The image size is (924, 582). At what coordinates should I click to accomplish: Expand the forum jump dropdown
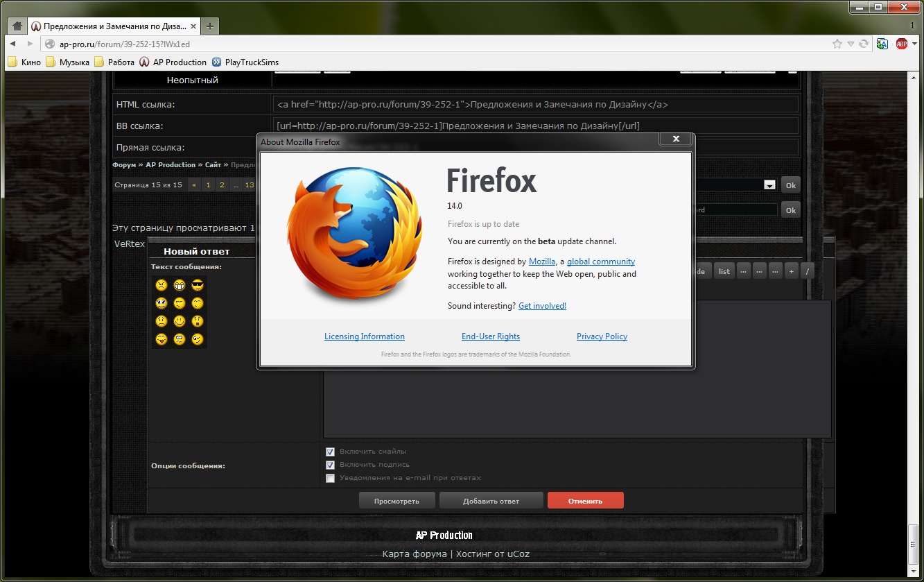pos(769,185)
